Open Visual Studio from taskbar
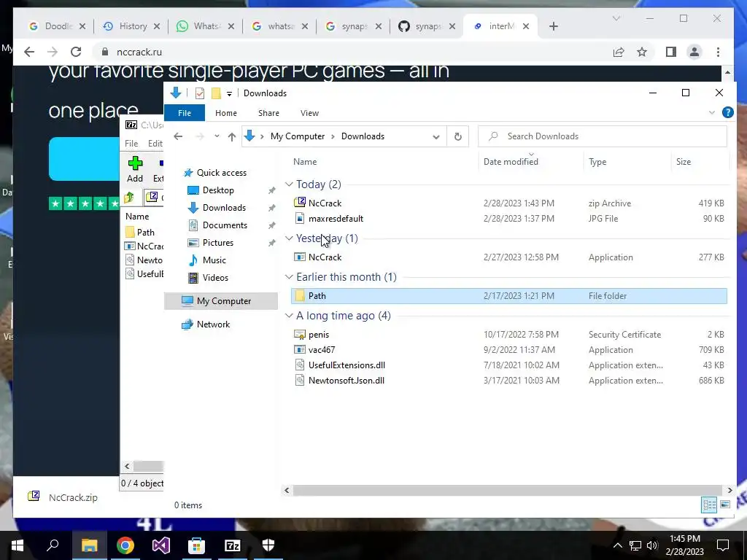The image size is (747, 560). [x=161, y=545]
